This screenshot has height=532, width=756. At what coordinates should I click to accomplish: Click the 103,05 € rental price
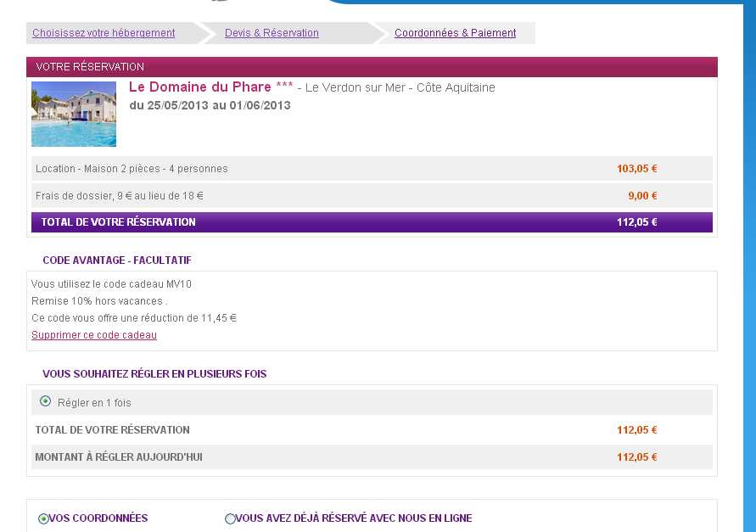[x=636, y=169]
